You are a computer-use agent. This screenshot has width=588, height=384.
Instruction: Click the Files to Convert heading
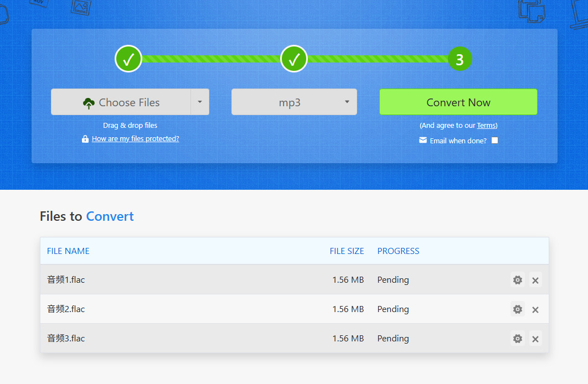(86, 216)
